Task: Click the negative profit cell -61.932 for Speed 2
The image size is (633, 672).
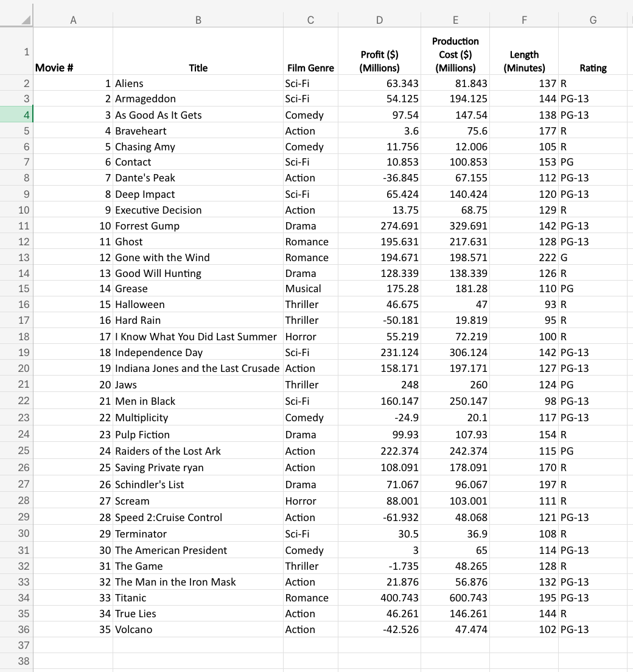Action: pos(379,517)
